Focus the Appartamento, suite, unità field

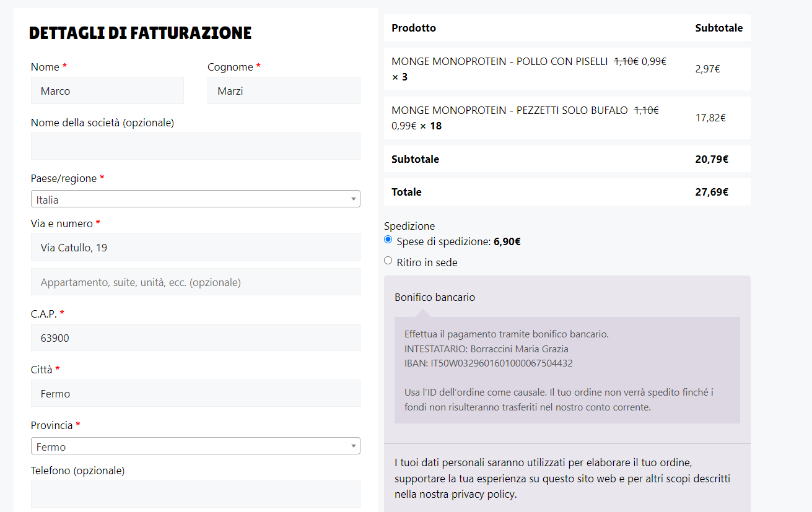point(195,282)
